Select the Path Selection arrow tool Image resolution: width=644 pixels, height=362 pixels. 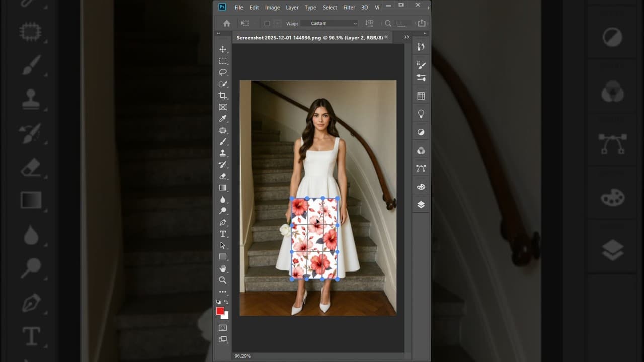(223, 246)
